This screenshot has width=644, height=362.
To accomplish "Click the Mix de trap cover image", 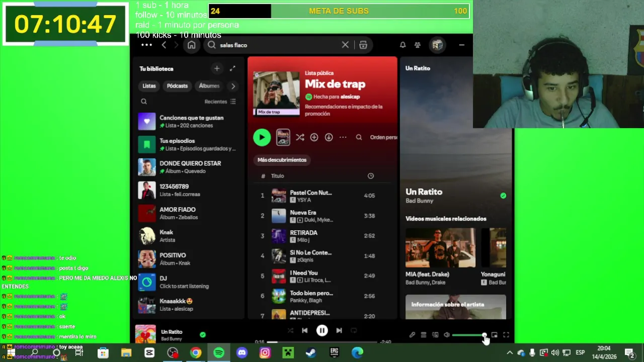I will 276,94.
